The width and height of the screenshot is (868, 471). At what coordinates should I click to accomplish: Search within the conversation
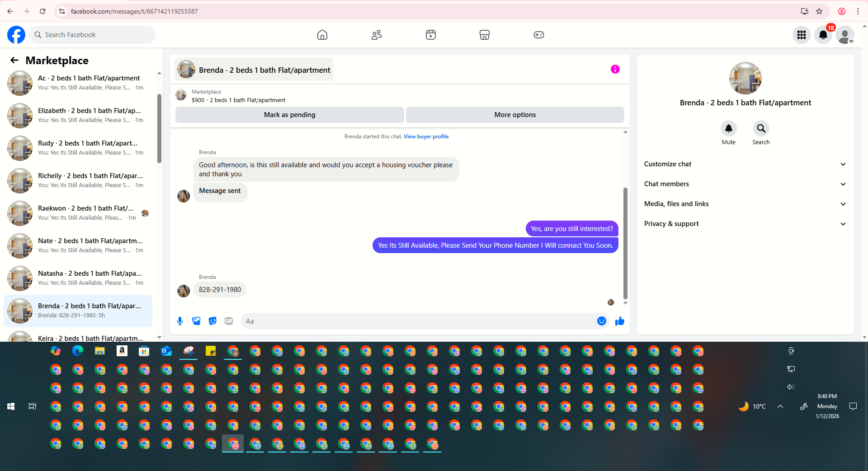click(761, 128)
